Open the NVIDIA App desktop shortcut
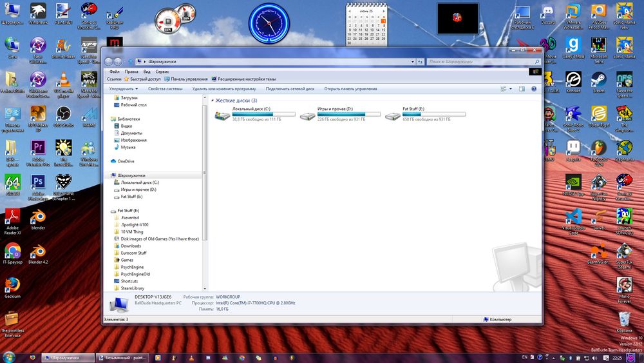Viewport: 644px width, 363px height. 573,185
